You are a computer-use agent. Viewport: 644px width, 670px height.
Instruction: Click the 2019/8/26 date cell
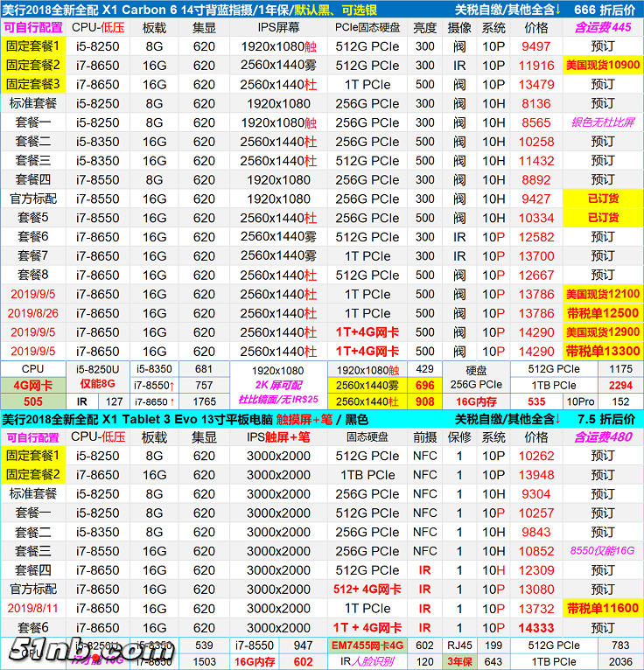[x=33, y=313]
